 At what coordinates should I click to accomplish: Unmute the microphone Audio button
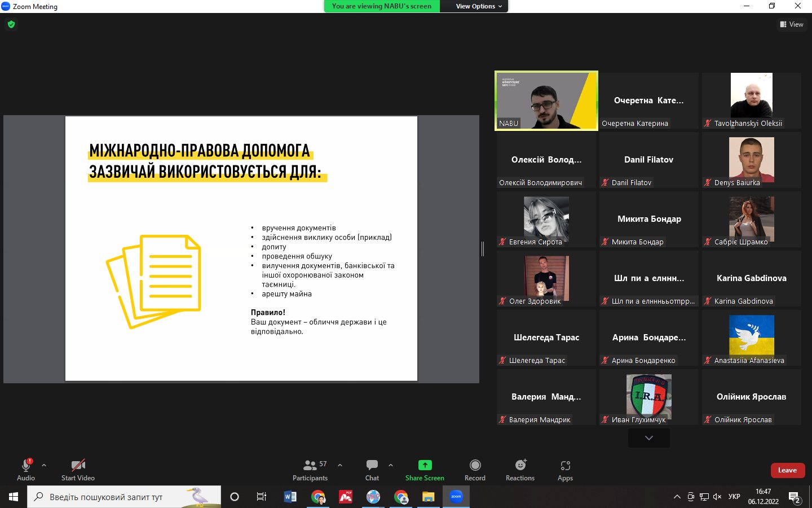tap(26, 470)
